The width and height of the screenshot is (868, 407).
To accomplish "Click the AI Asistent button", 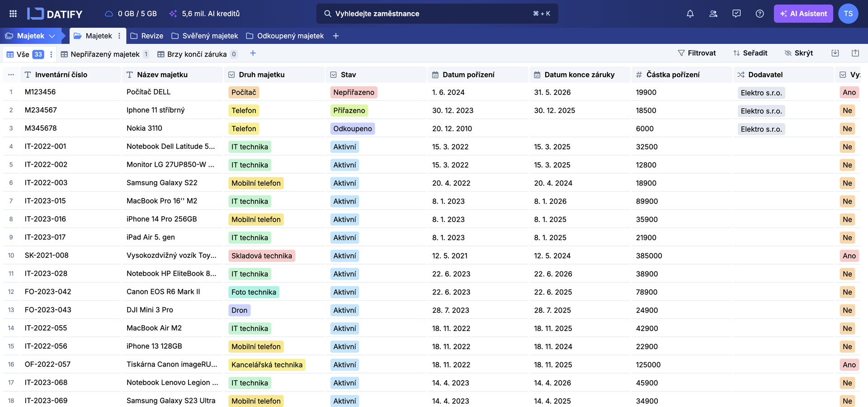I will tap(803, 14).
